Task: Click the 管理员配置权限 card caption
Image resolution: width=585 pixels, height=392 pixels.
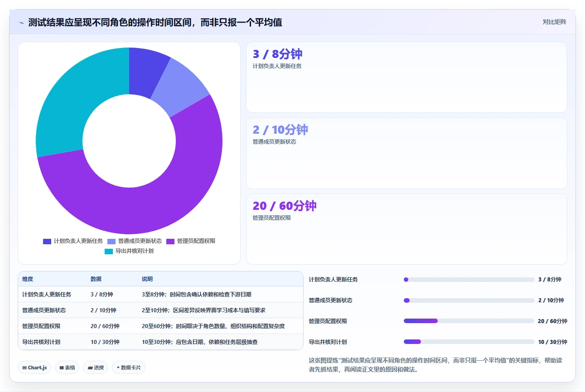Action: pos(271,218)
